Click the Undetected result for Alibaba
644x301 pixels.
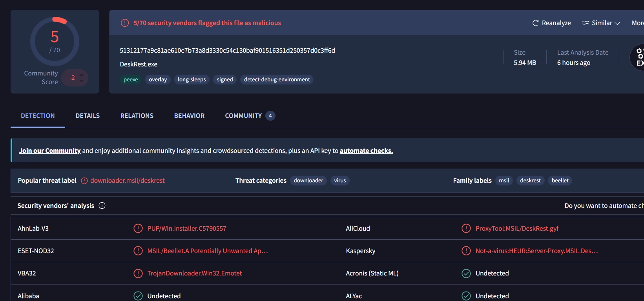164,296
